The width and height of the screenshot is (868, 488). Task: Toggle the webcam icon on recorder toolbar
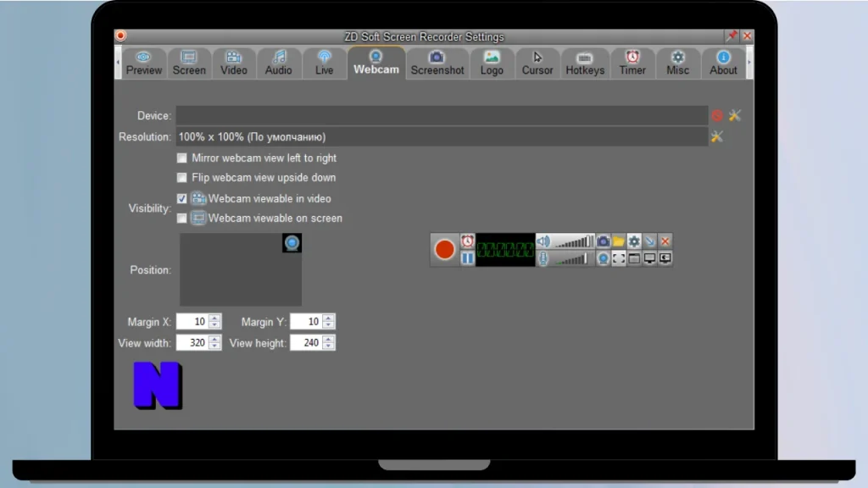pyautogui.click(x=603, y=258)
